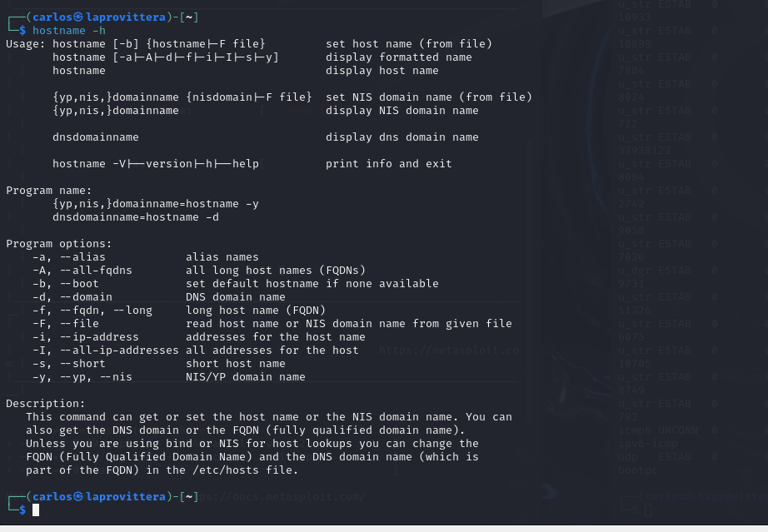Click the "--short" option text
Screen dimensions: 768x532
pyautogui.click(x=82, y=364)
